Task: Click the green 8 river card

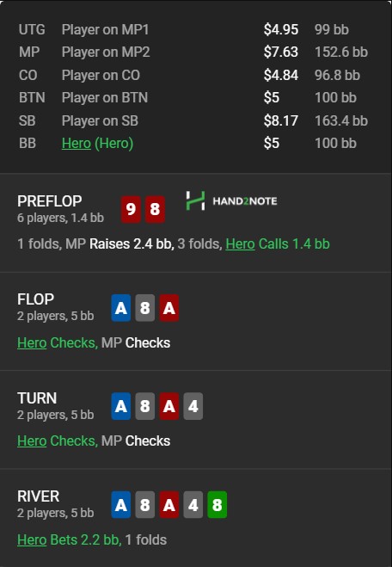Action: 217,505
